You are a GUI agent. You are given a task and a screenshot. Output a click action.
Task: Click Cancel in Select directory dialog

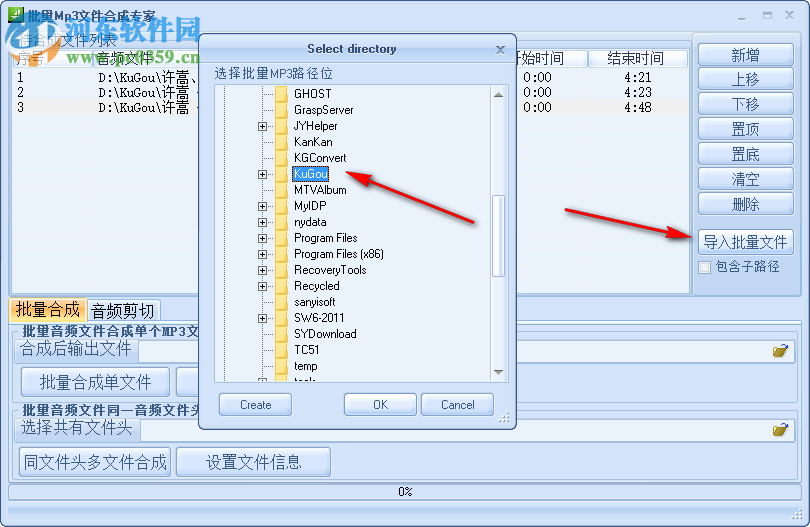(x=457, y=405)
